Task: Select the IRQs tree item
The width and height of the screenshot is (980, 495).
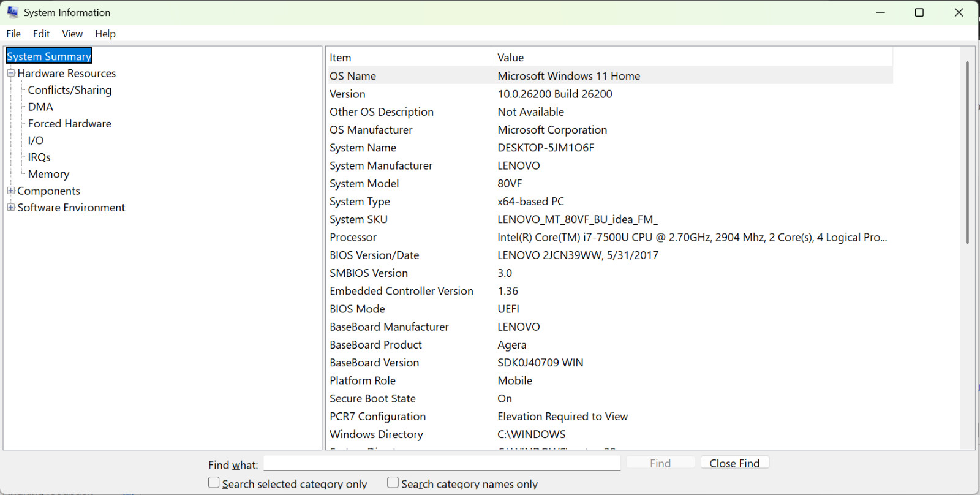Action: (39, 157)
